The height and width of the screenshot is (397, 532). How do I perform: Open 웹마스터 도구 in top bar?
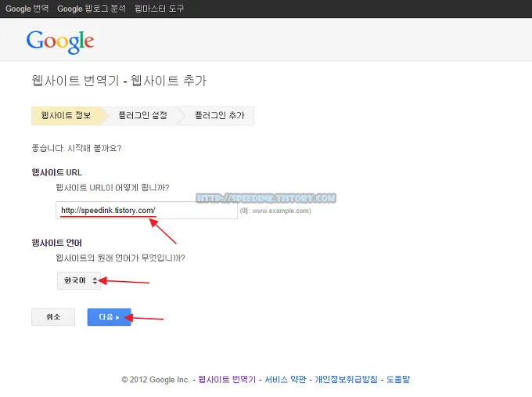coord(159,9)
